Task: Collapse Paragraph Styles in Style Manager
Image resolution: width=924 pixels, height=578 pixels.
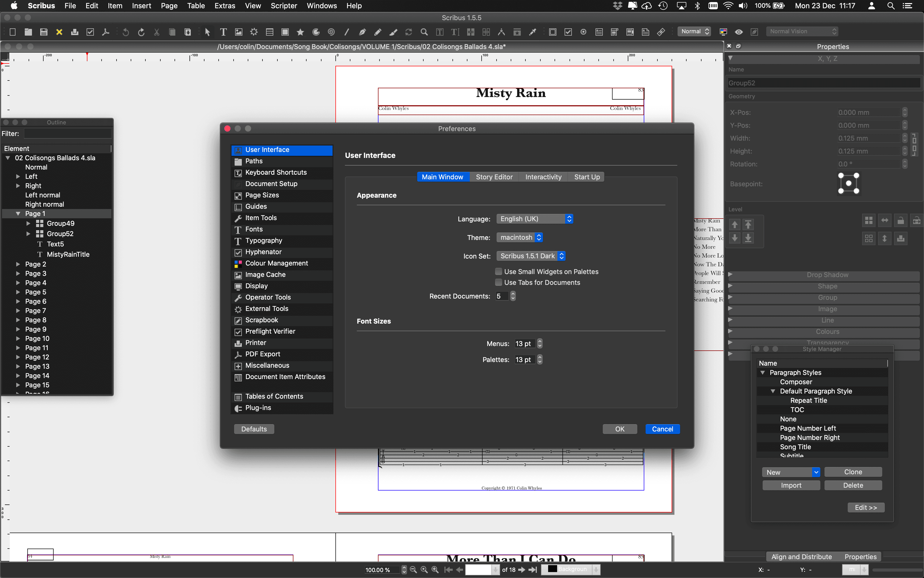Action: point(763,373)
